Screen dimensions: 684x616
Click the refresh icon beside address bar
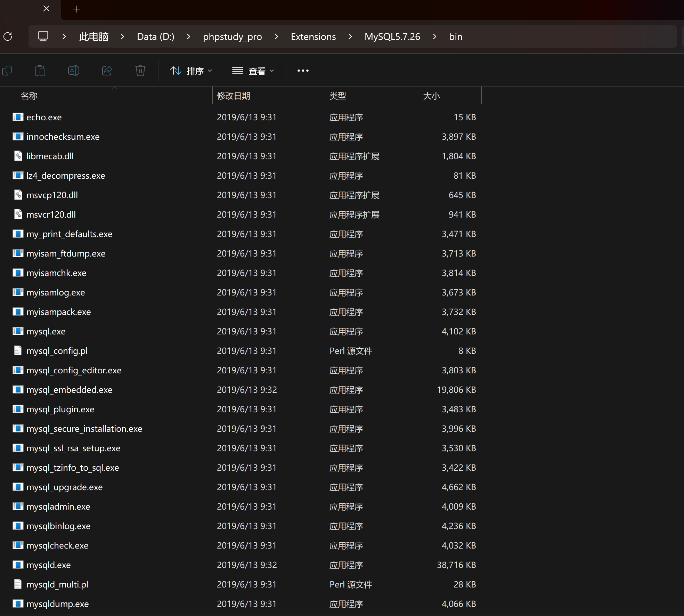click(8, 37)
